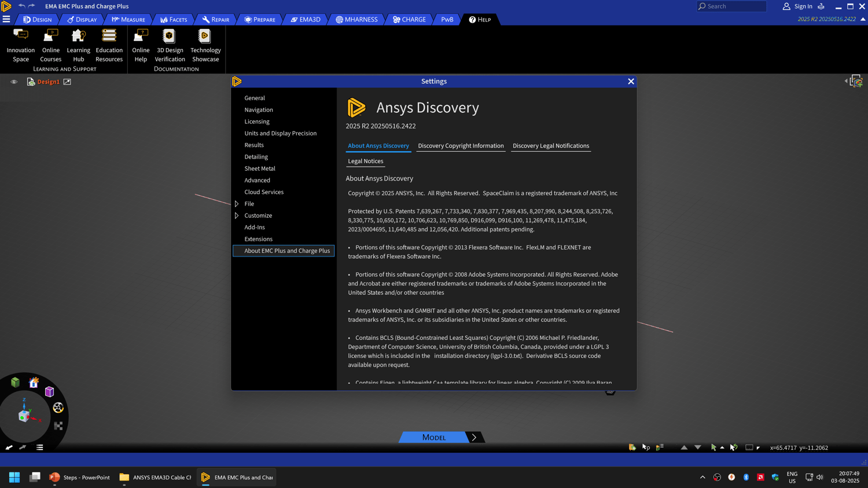Open the Discovery Copyright Information tab
The image size is (868, 488).
[461, 146]
